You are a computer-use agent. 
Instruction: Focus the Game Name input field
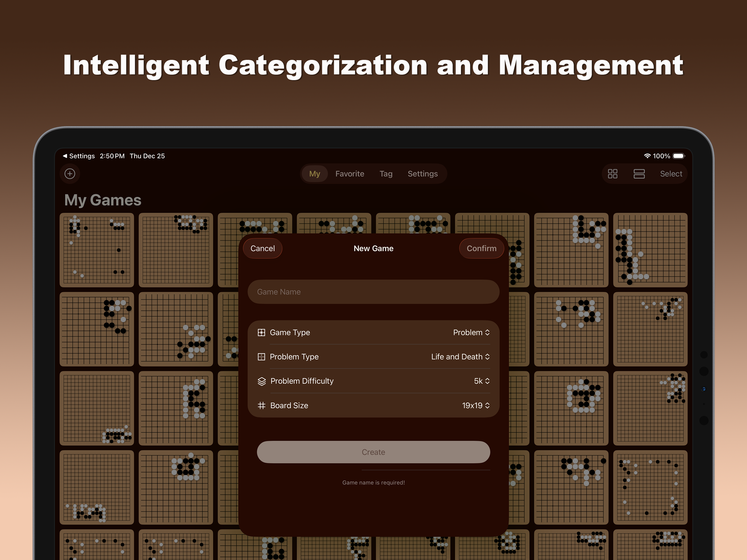click(373, 291)
